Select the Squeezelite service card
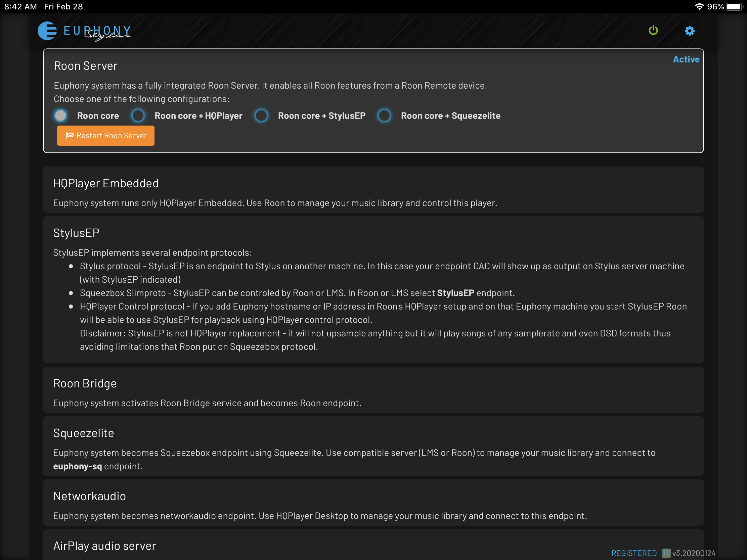 click(x=373, y=446)
